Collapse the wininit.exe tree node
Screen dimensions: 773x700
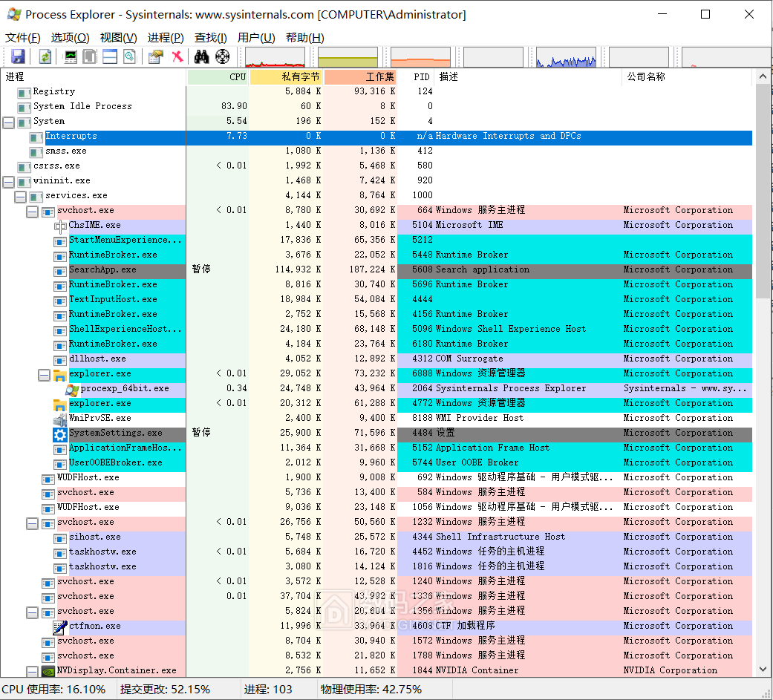point(8,182)
